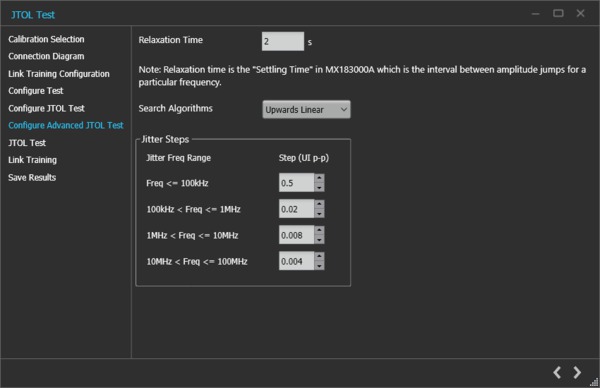Increase step for 100kHz < Freq <= 1MHz
The height and width of the screenshot is (388, 600).
click(x=319, y=204)
